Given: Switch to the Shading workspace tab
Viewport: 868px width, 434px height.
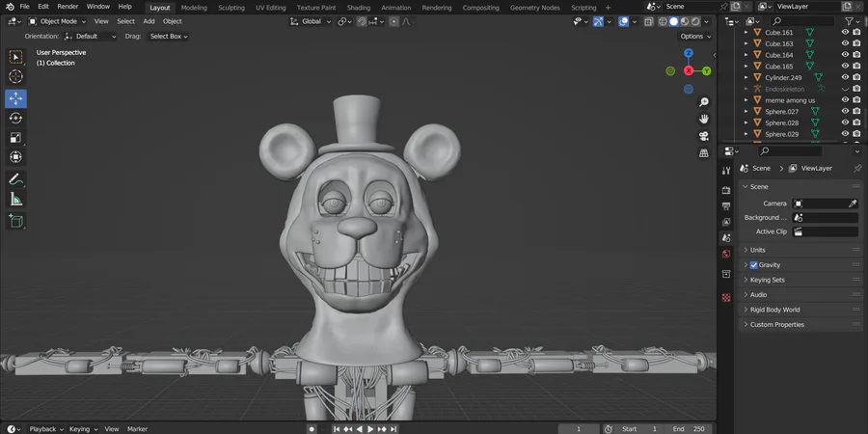Looking at the screenshot, I should pos(359,8).
